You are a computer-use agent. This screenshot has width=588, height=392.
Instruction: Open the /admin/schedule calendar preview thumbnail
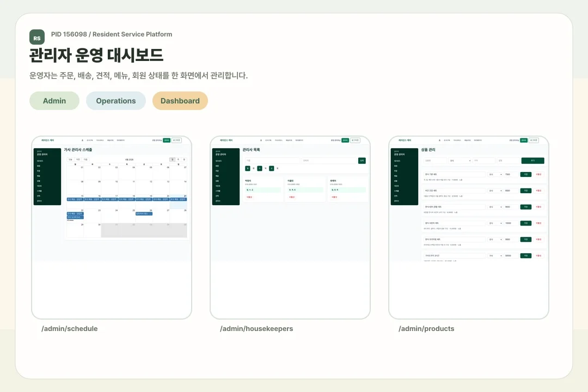pyautogui.click(x=112, y=228)
